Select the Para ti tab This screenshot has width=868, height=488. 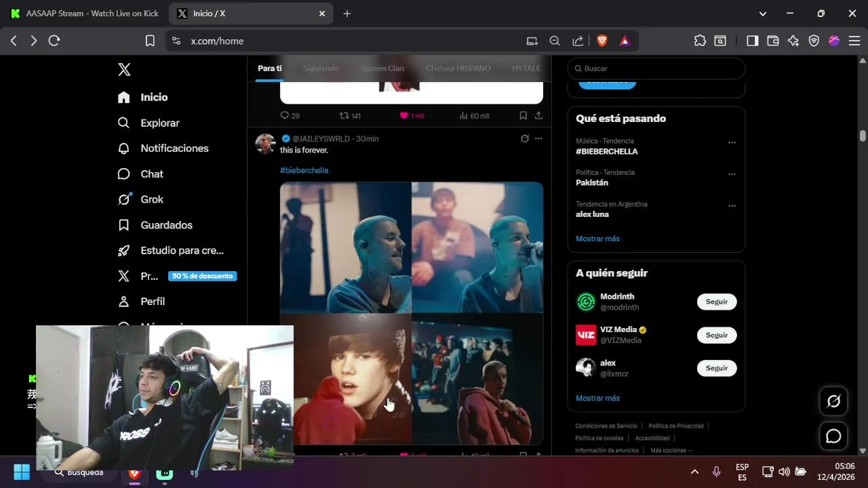coord(270,68)
